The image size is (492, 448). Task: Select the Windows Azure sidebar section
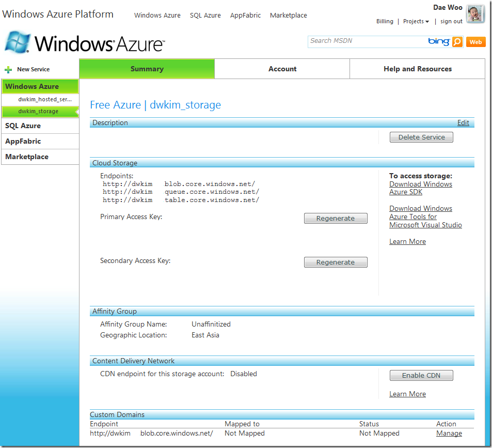point(40,86)
